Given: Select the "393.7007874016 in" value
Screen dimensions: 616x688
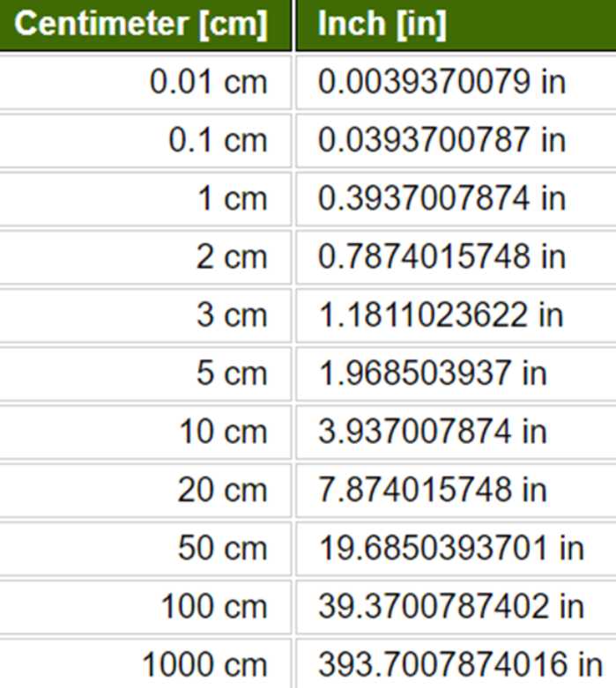Looking at the screenshot, I should pyautogui.click(x=460, y=665).
